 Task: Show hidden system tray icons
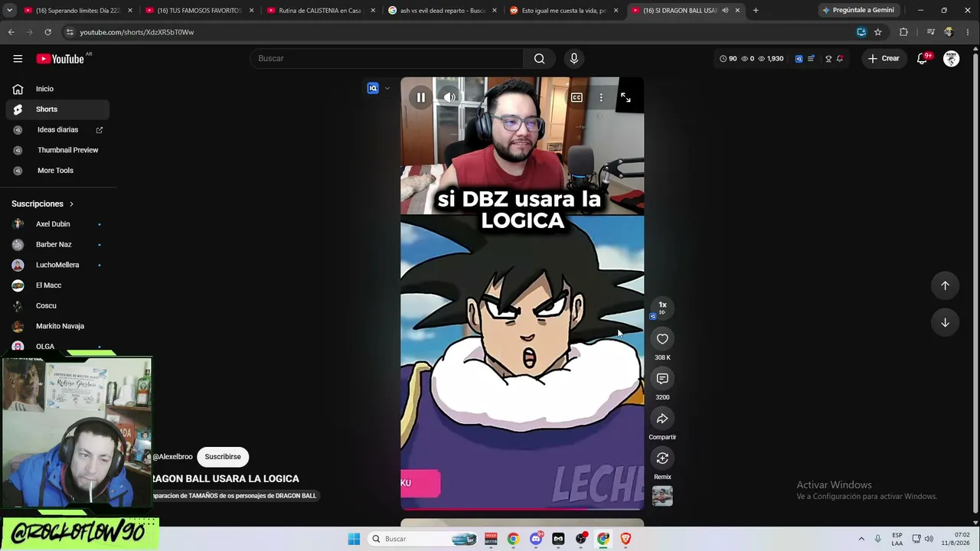[861, 539]
